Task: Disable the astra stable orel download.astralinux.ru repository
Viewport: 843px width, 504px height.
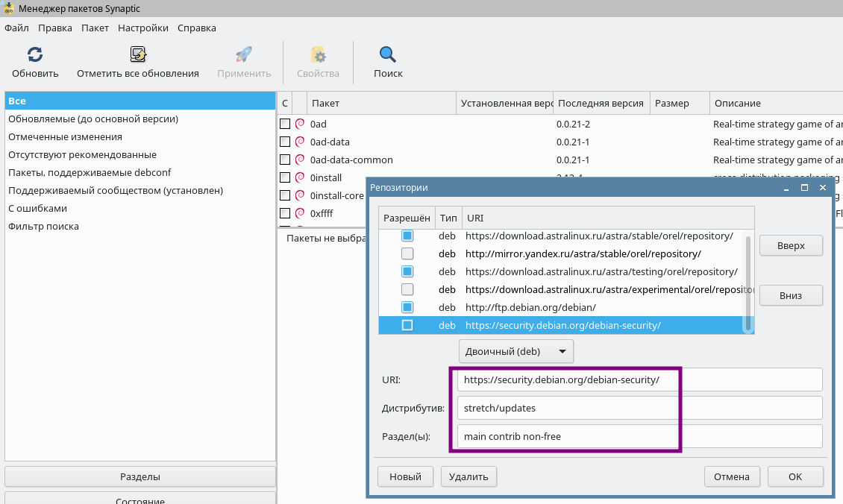Action: click(x=407, y=236)
